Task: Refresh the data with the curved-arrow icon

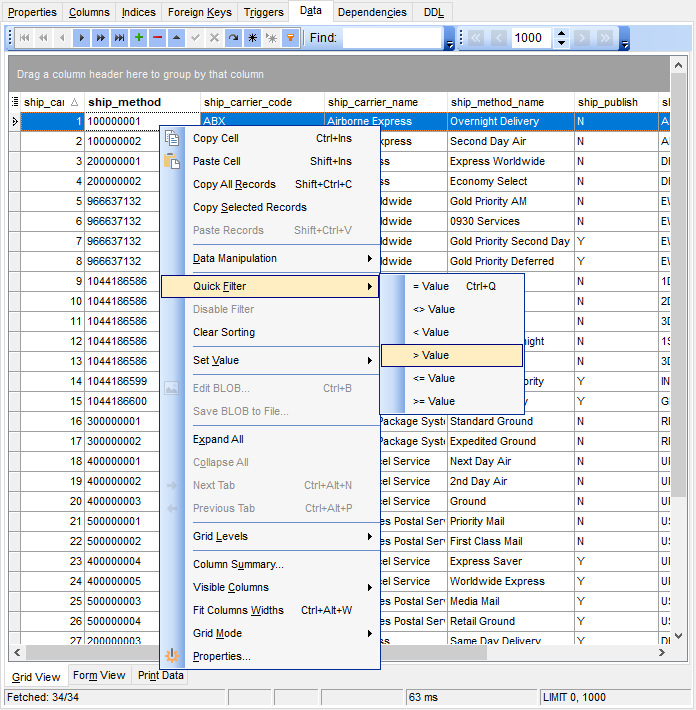Action: coord(234,38)
